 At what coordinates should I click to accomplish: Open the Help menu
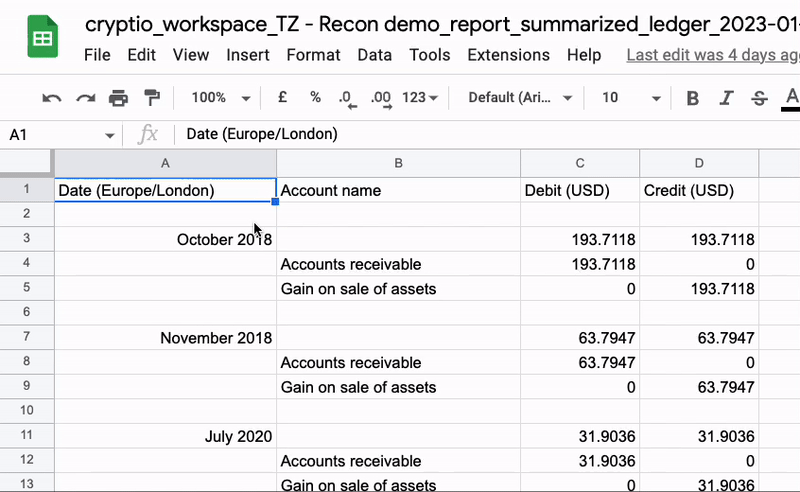pos(584,55)
